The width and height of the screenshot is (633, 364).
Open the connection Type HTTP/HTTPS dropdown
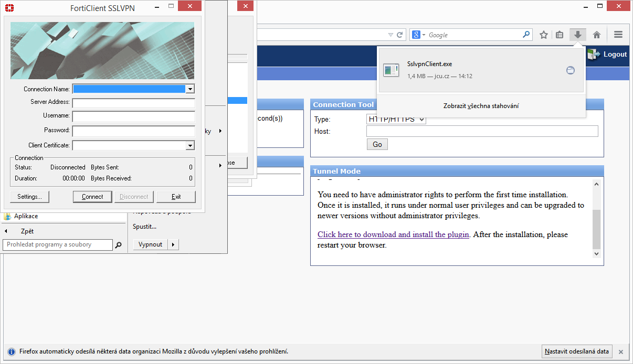396,120
